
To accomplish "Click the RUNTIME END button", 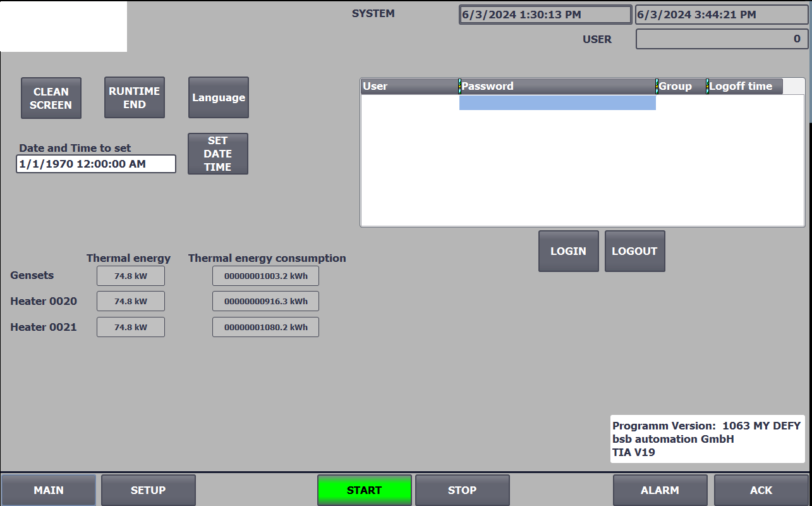I will pos(134,98).
